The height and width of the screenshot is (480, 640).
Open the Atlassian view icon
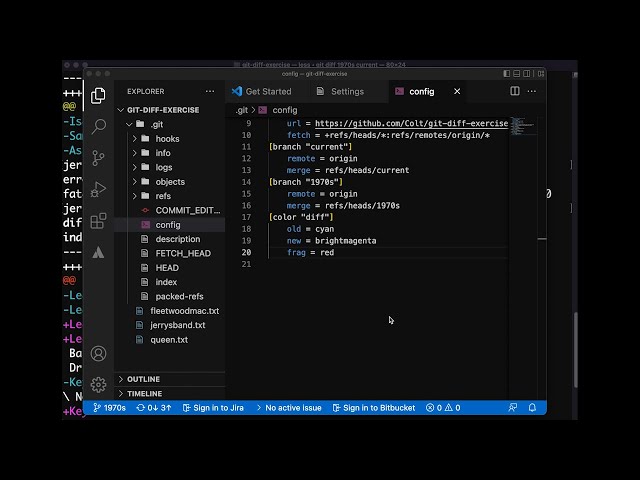[x=98, y=252]
